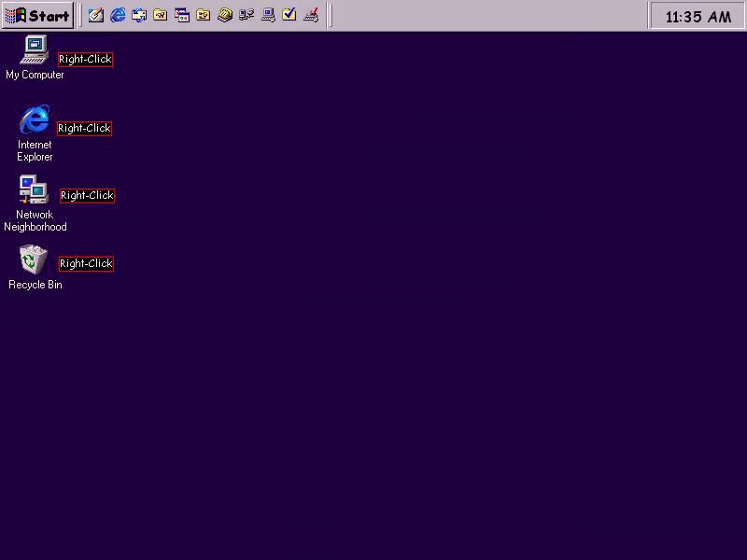Select the Internet Explorer desktop icon
This screenshot has height=560, width=747.
pos(35,133)
